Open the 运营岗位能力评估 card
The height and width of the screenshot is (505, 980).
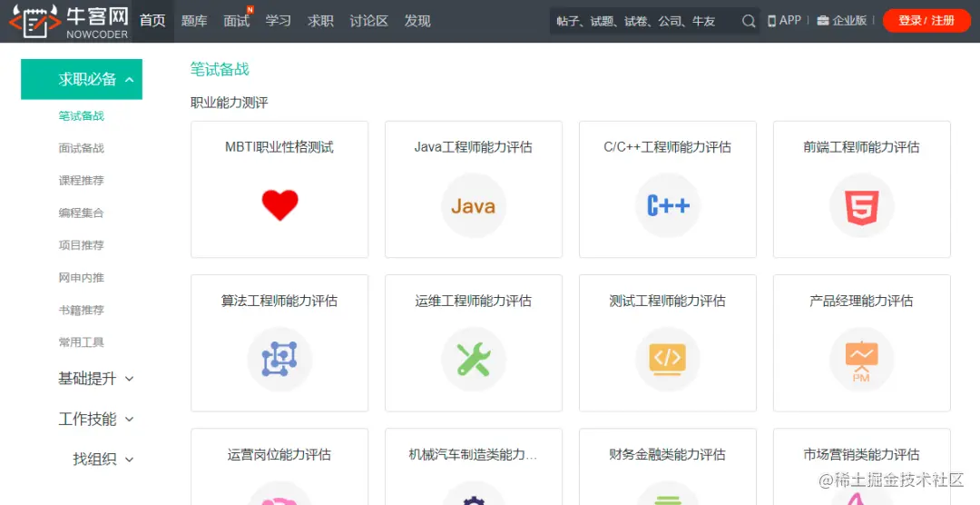279,467
